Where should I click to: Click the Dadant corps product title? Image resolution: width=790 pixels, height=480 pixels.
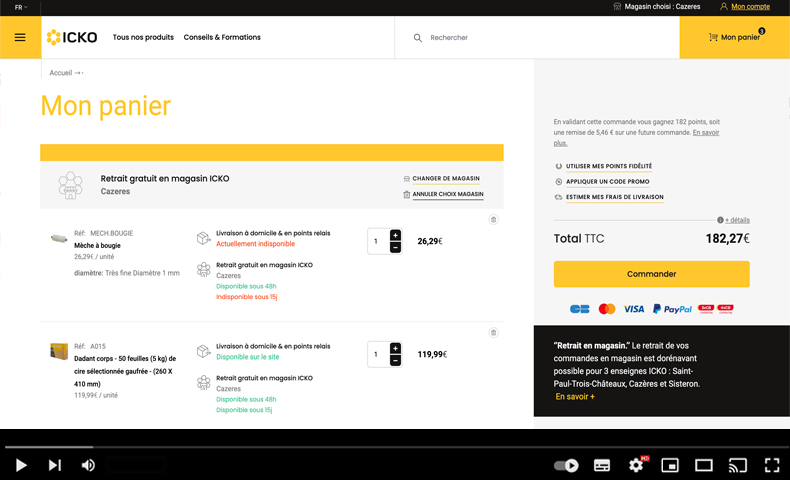(125, 371)
